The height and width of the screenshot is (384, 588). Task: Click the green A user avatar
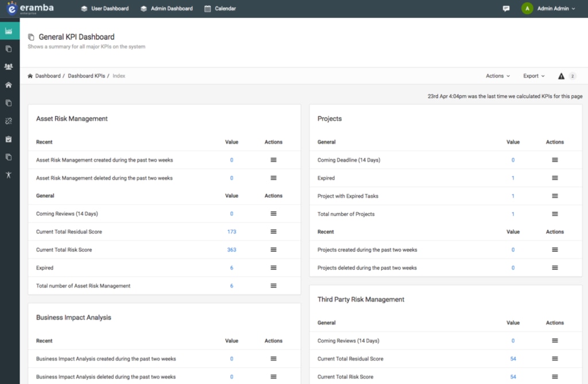click(527, 8)
